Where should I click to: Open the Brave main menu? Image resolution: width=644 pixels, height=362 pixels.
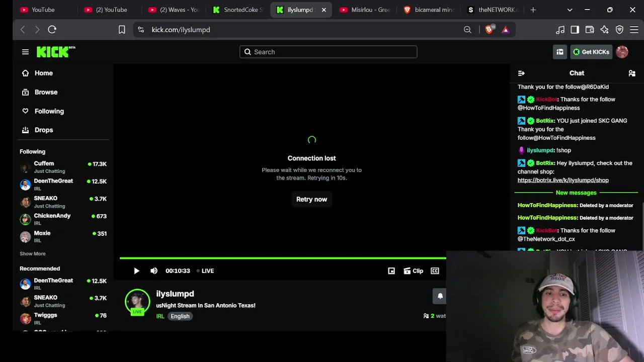[x=634, y=30]
